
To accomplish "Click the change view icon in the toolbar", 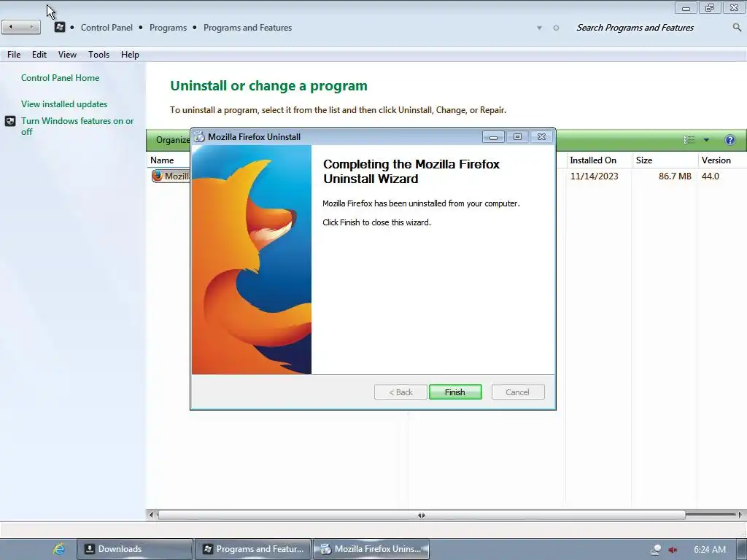I will coord(689,139).
